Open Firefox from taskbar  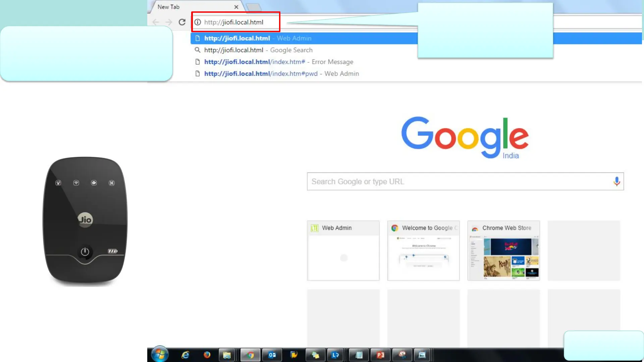coord(207,355)
